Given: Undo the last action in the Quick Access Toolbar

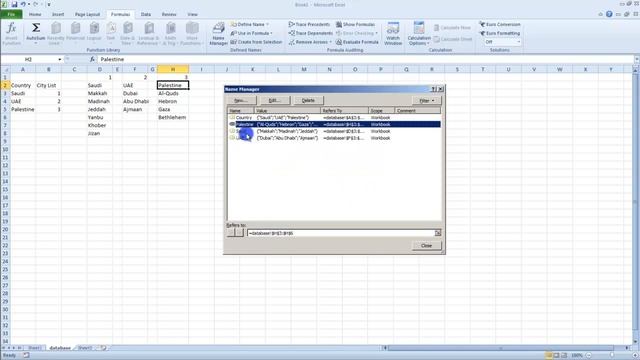Looking at the screenshot, I should [x=23, y=4].
